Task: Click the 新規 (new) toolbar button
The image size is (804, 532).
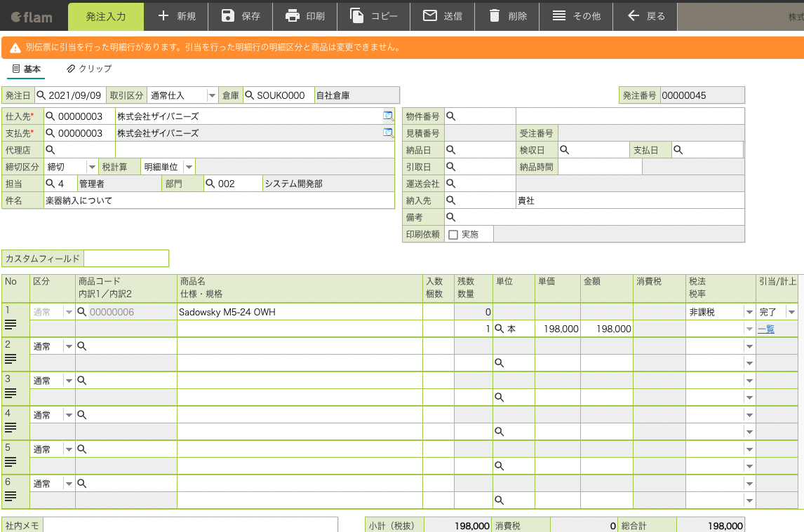Action: 176,16
